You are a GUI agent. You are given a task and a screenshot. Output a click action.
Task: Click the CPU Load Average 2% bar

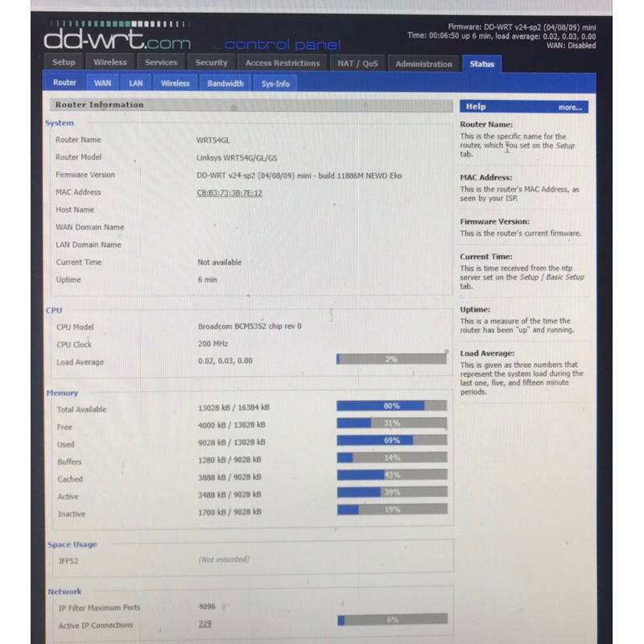[x=391, y=359]
